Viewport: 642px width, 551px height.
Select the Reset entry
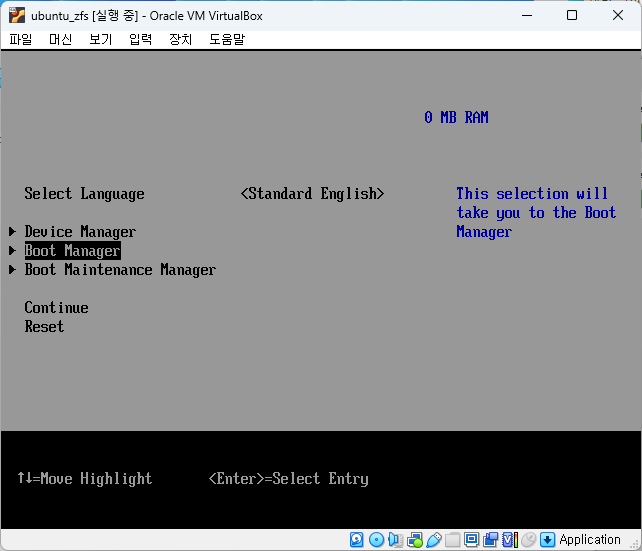click(x=44, y=327)
